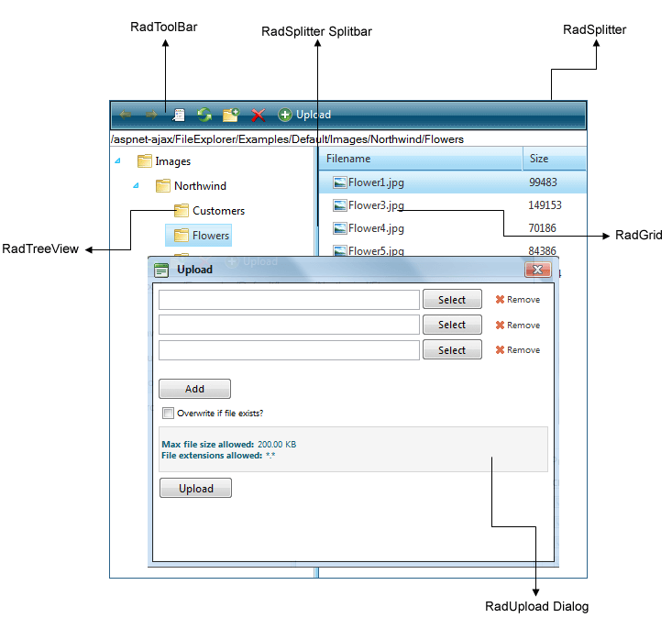Select the Flower3.jpg row
The width and height of the screenshot is (672, 618).
[x=453, y=205]
